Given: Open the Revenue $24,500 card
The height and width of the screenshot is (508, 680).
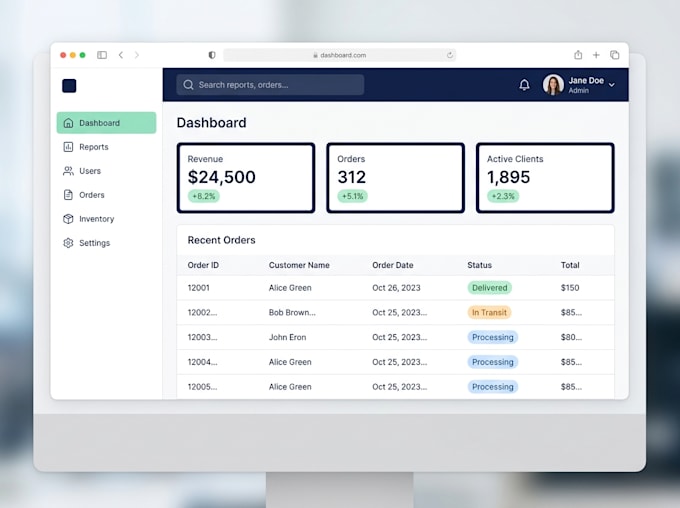Looking at the screenshot, I should (x=246, y=178).
